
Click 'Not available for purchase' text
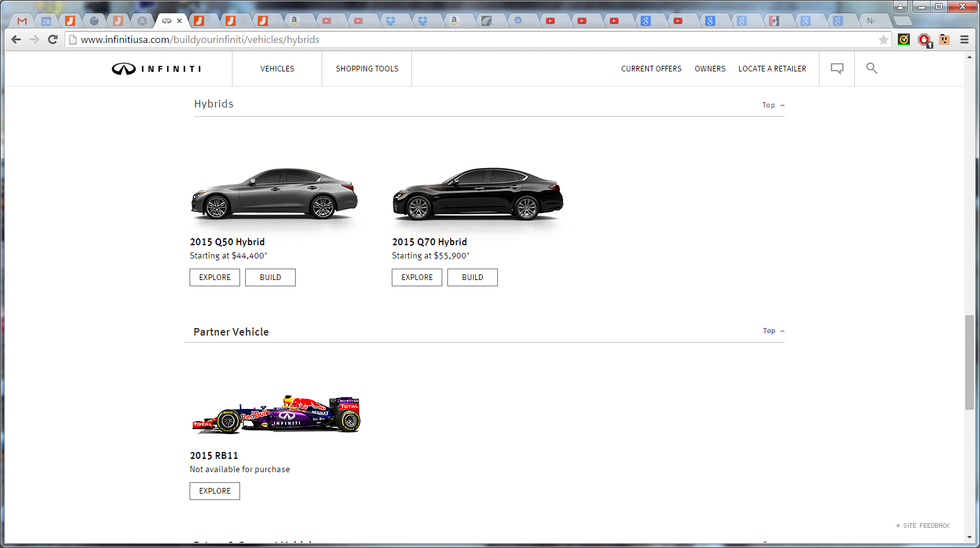pos(240,470)
